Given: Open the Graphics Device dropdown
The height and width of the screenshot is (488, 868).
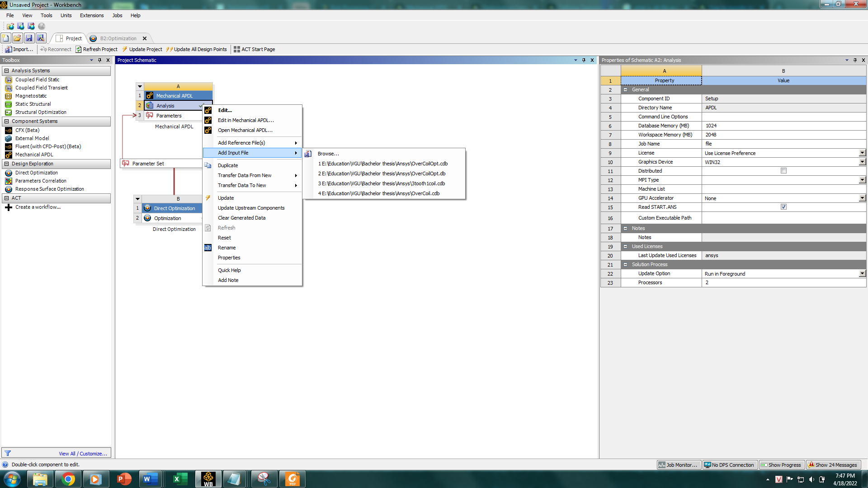Looking at the screenshot, I should (x=862, y=162).
